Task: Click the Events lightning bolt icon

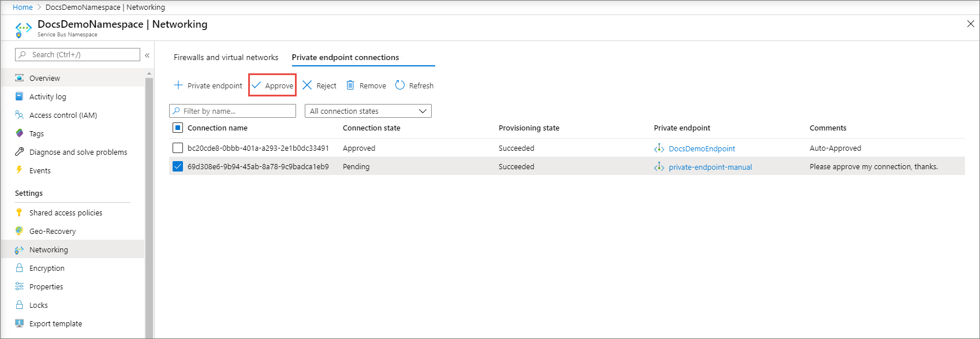Action: coord(20,170)
